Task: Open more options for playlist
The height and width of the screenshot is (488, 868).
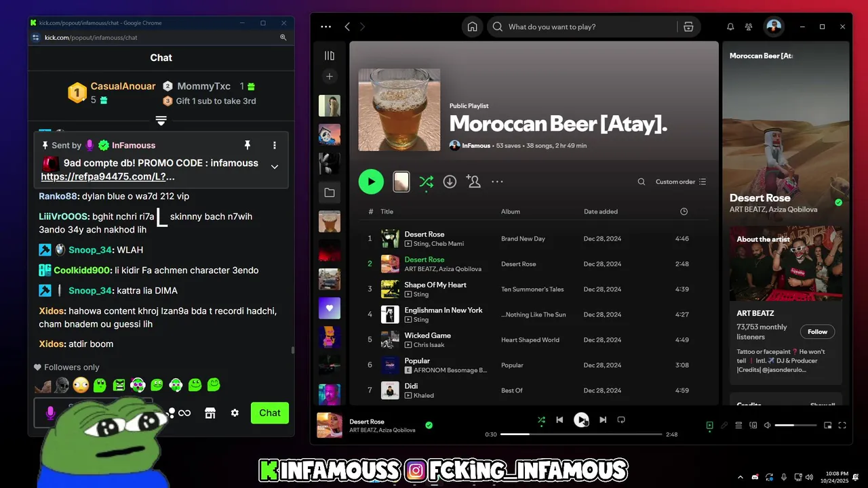Action: pyautogui.click(x=497, y=182)
